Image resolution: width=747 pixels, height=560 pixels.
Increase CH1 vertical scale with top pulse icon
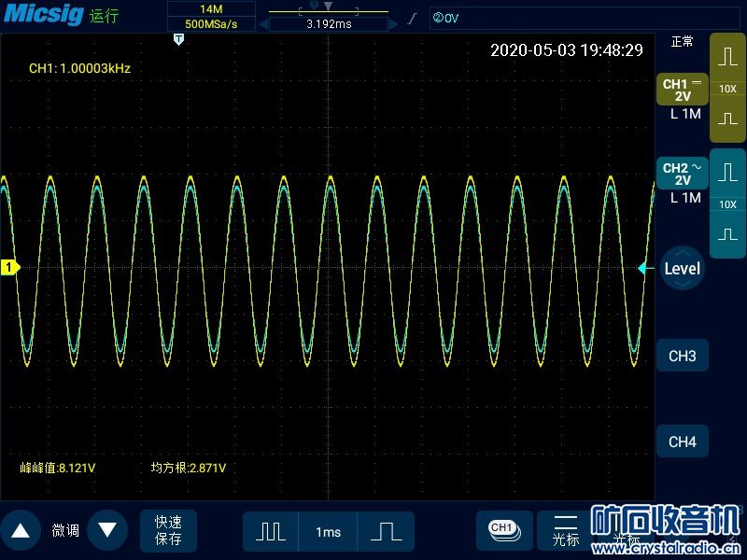coord(727,56)
